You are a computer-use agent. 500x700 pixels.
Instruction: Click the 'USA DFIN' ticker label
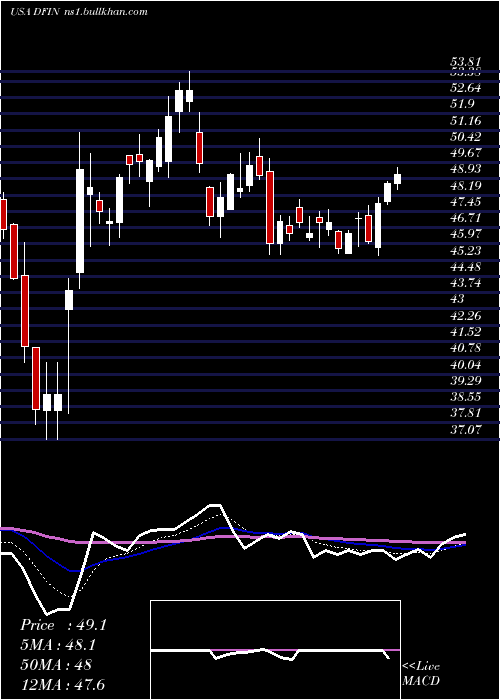point(33,12)
